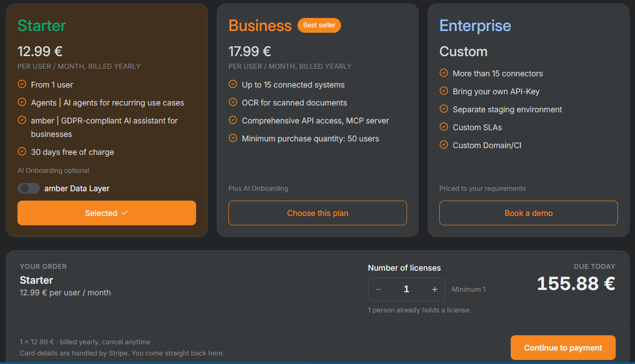This screenshot has width=635, height=364.
Task: Click the check icon beside 'amber | GDPR-compliant'
Action: 22,120
